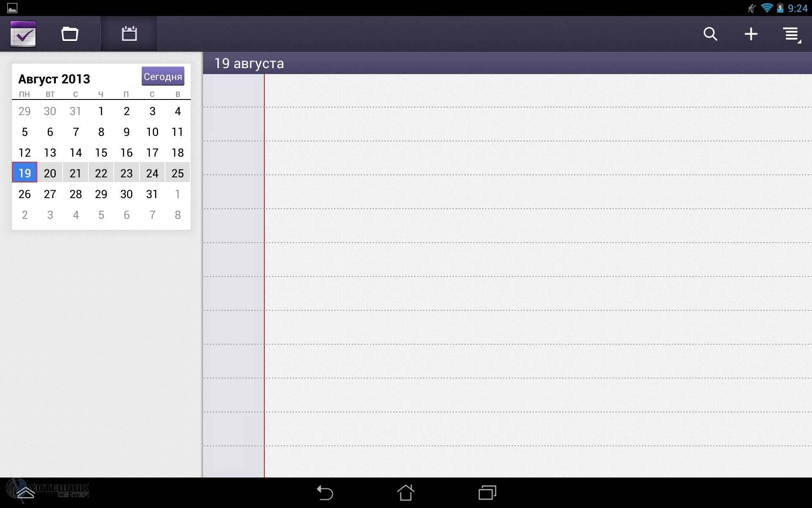Tap the 19 августа day header
Screen dimensions: 812x508
[x=249, y=63]
